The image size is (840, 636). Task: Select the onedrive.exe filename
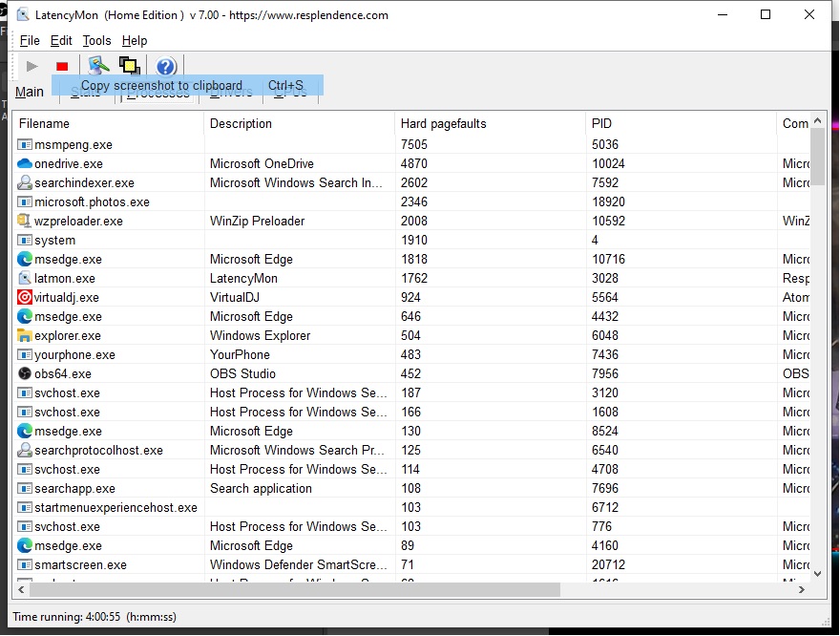69,163
